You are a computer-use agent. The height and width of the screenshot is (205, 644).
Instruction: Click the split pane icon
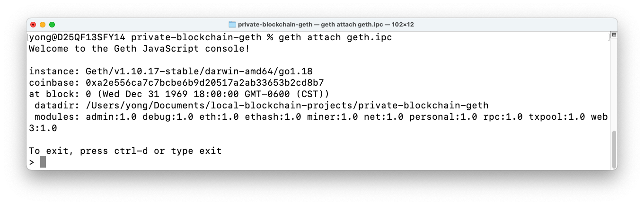[x=614, y=35]
